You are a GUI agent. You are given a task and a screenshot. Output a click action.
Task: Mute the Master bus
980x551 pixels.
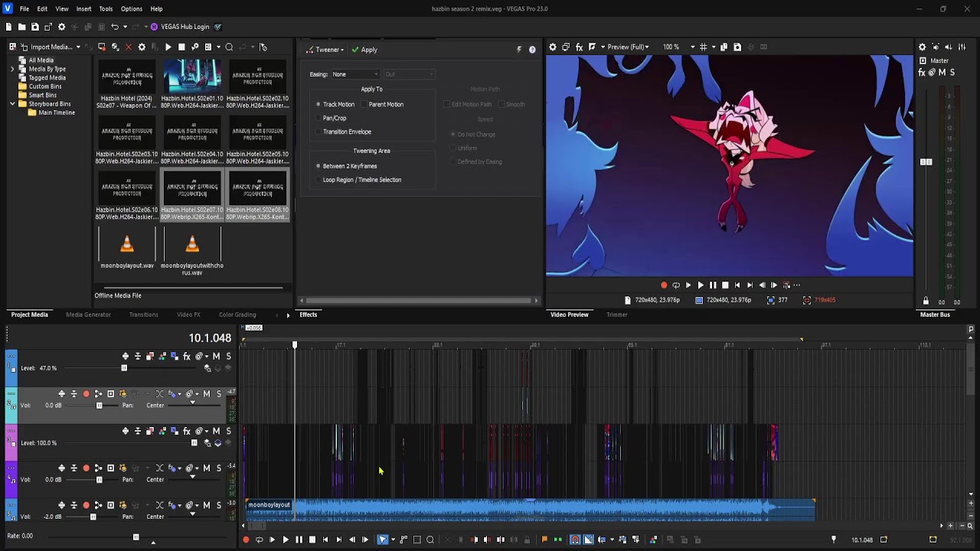942,72
